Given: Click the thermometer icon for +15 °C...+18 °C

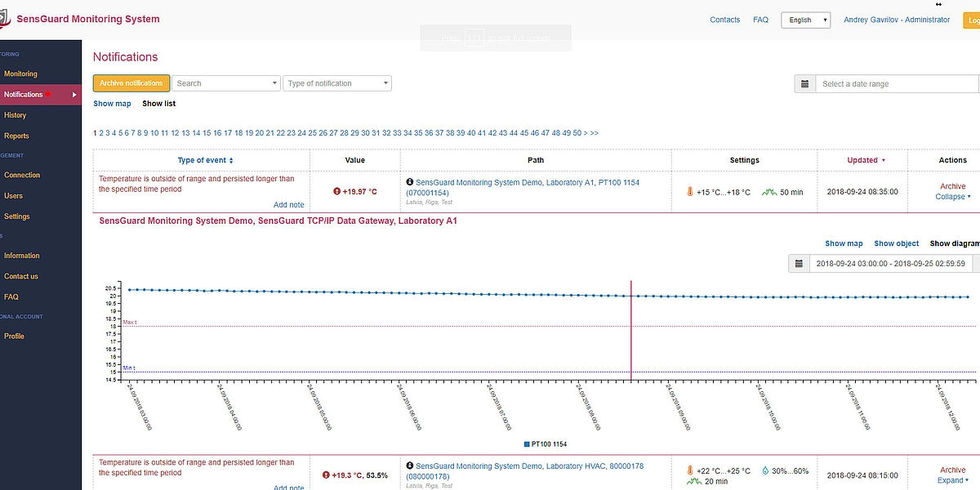Looking at the screenshot, I should coord(690,192).
